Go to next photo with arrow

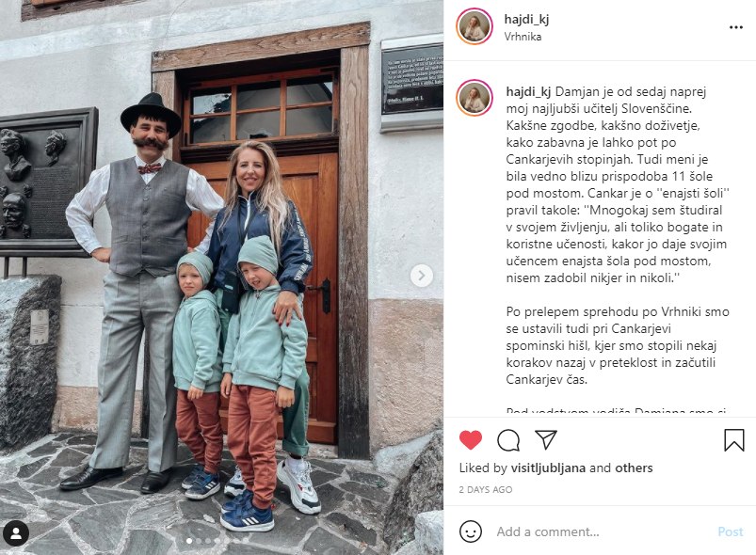coord(422,276)
